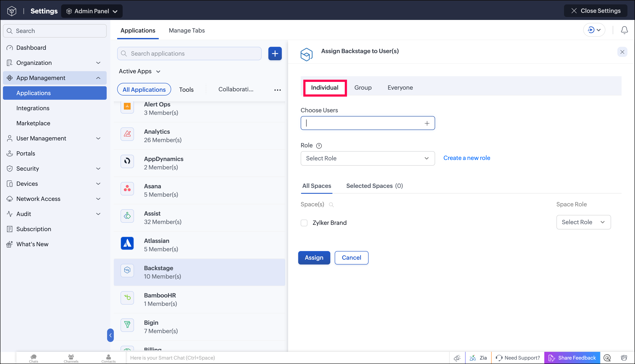Screen dimensions: 635x364
Task: Open the Admin Panel dropdown
Action: coord(92,11)
